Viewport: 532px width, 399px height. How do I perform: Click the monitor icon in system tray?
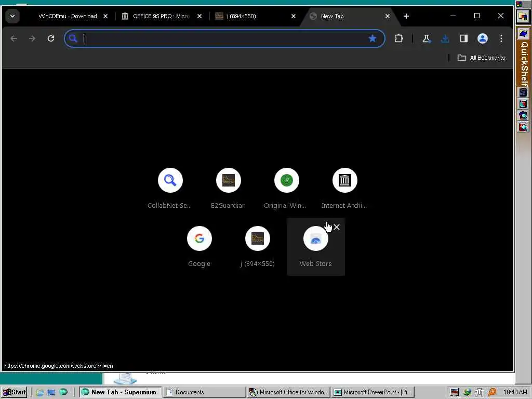point(455,392)
